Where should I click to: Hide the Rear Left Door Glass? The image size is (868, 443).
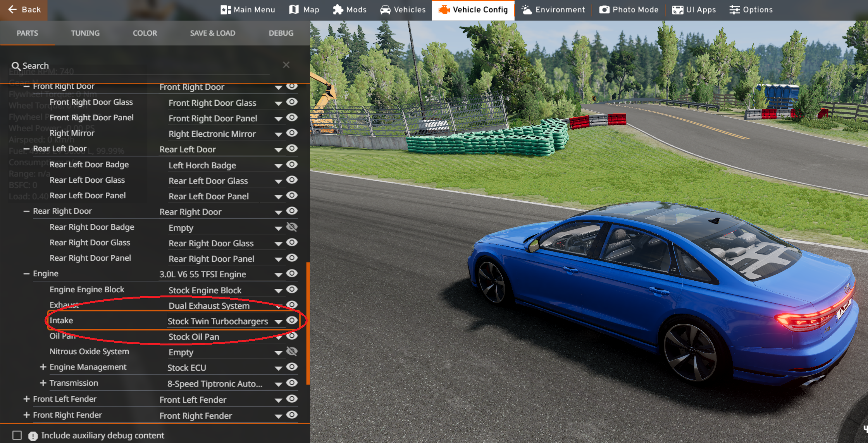point(292,180)
